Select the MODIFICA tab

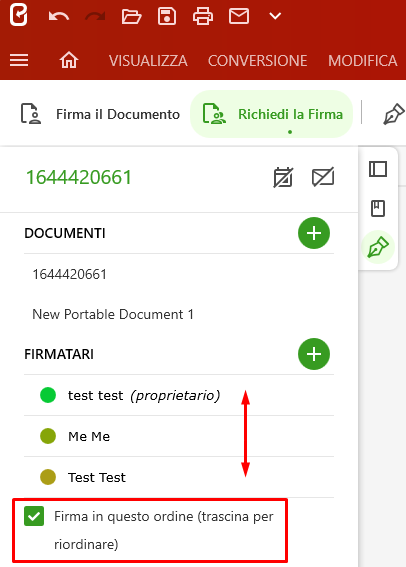(363, 60)
